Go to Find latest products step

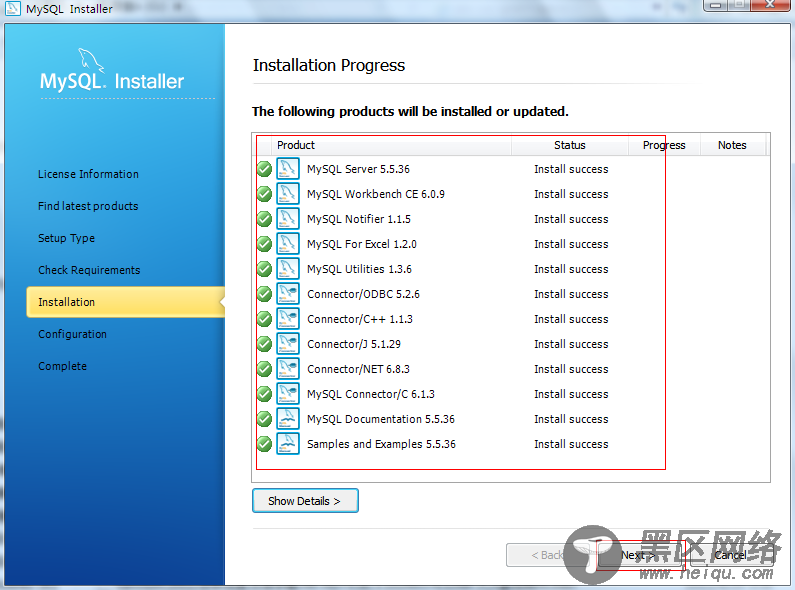pos(88,206)
